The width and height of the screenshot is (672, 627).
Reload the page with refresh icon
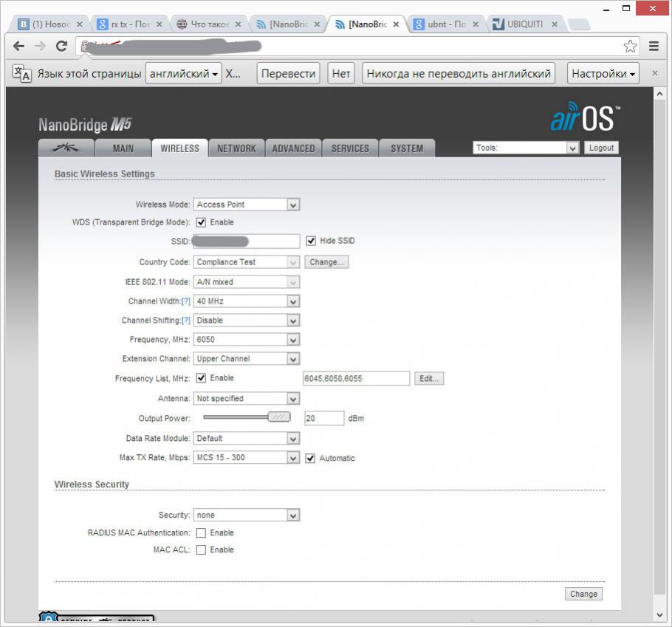point(62,47)
